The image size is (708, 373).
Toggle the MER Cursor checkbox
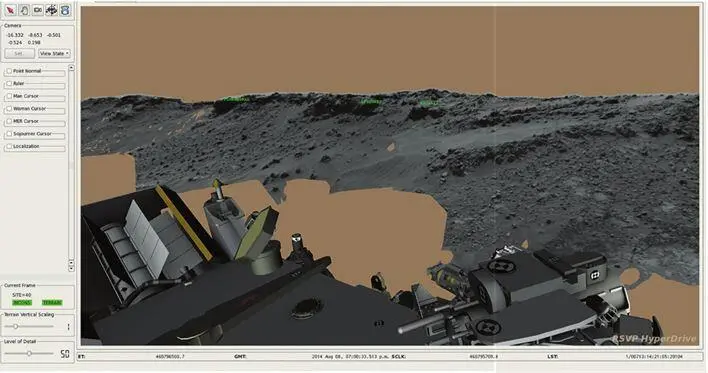coord(9,121)
